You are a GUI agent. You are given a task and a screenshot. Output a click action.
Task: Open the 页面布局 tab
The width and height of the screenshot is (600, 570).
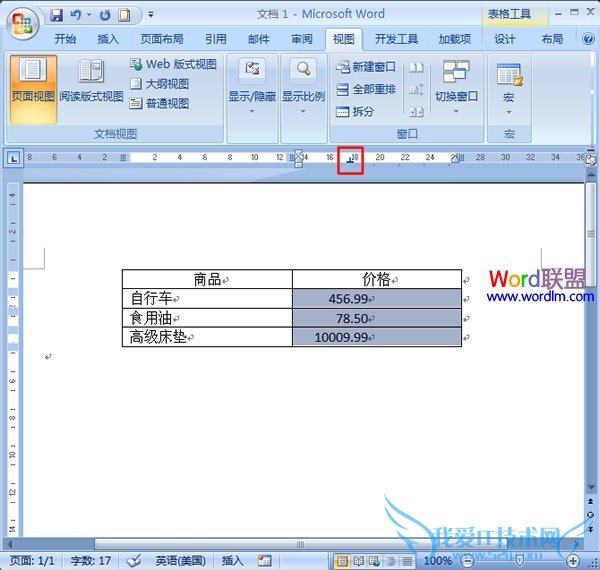(x=162, y=39)
